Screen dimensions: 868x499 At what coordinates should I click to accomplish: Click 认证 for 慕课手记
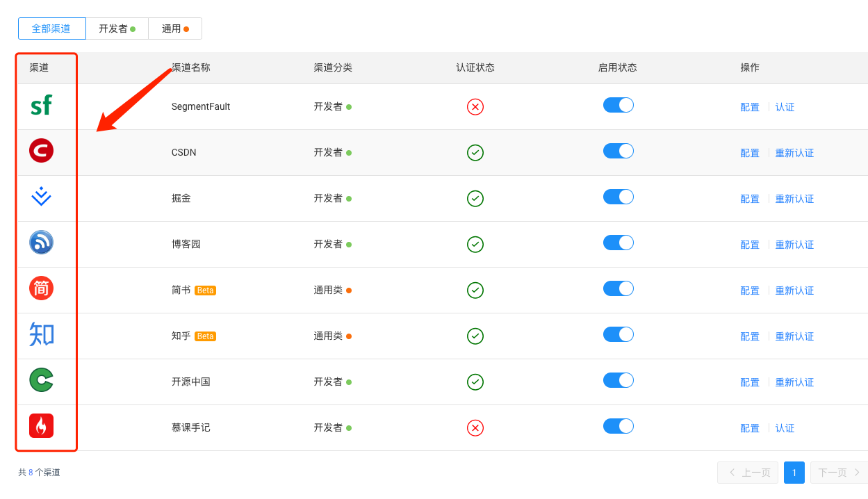click(785, 428)
